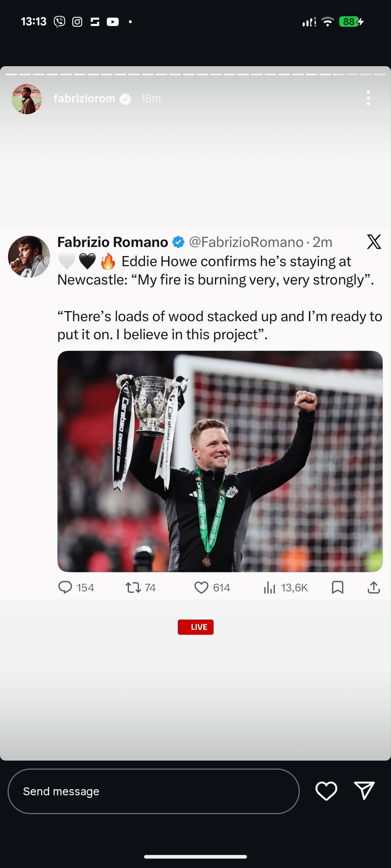Tap the tweet reply bubble icon

(x=65, y=587)
